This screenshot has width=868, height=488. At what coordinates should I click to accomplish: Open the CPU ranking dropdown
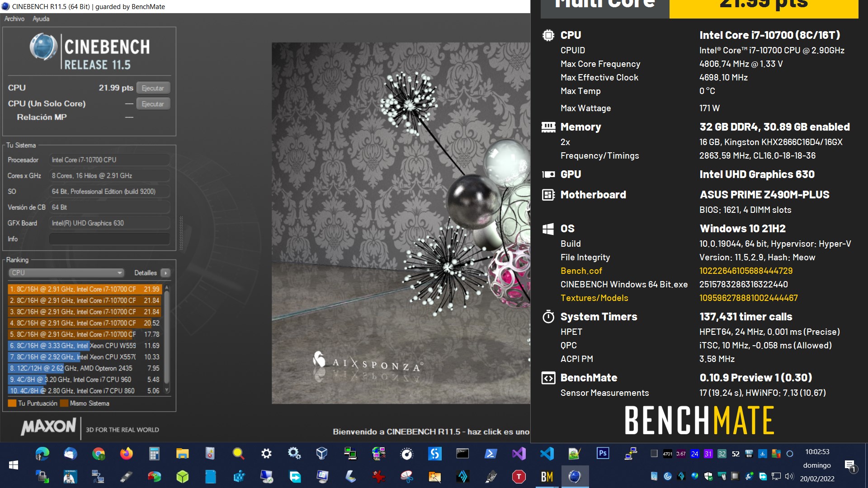[66, 272]
